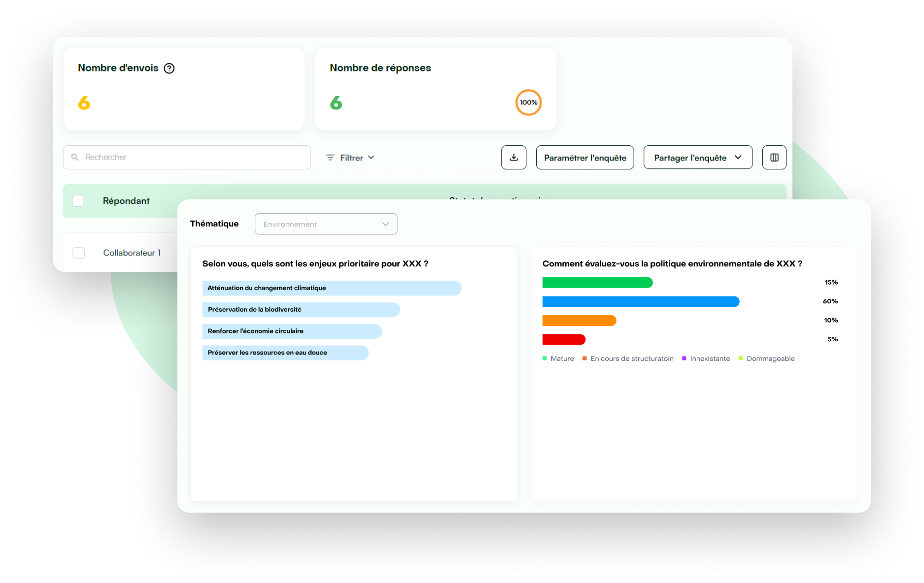Screen dimensions: 924x583
Task: Click the help icon beside Nombre d'envois
Action: coord(169,68)
